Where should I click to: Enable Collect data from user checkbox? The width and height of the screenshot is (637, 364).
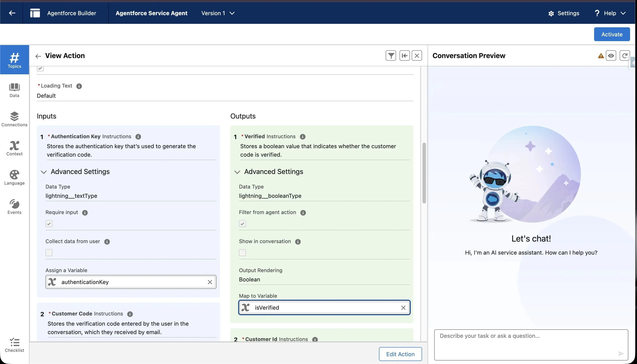pos(49,252)
